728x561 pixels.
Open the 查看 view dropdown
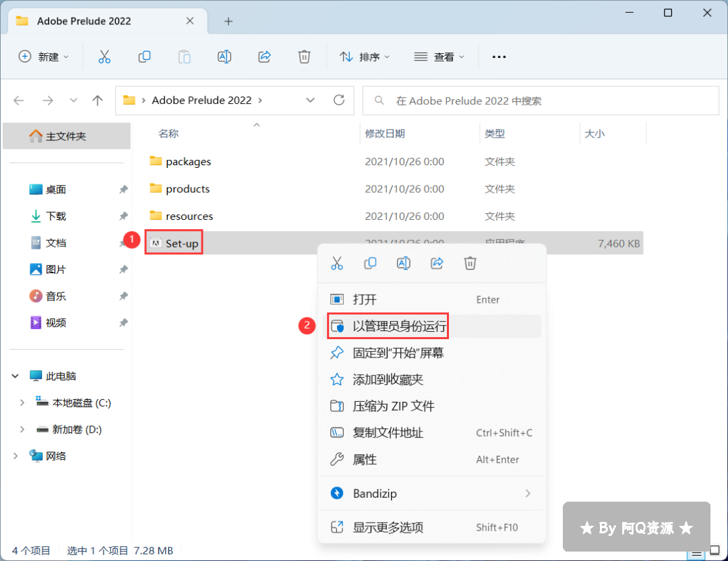tap(439, 57)
